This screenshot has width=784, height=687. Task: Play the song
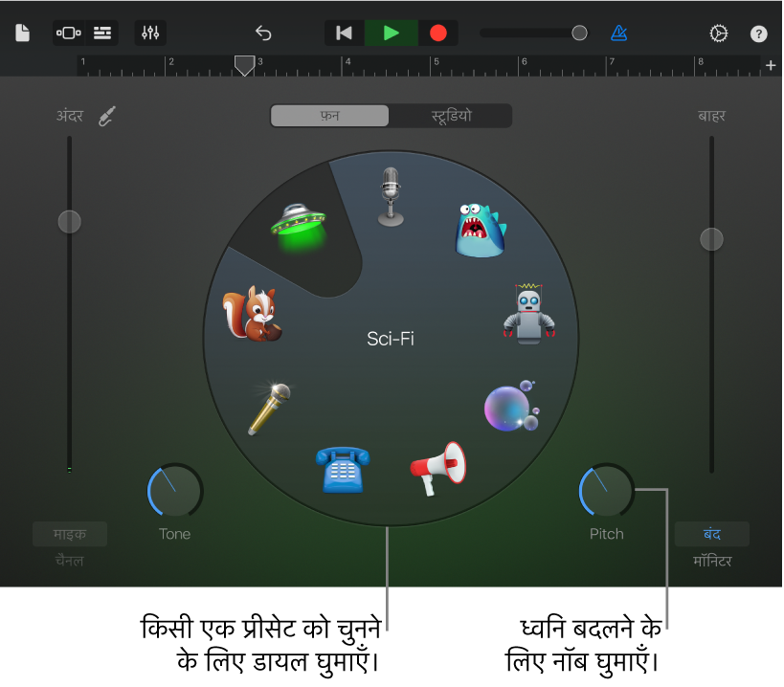pos(391,33)
